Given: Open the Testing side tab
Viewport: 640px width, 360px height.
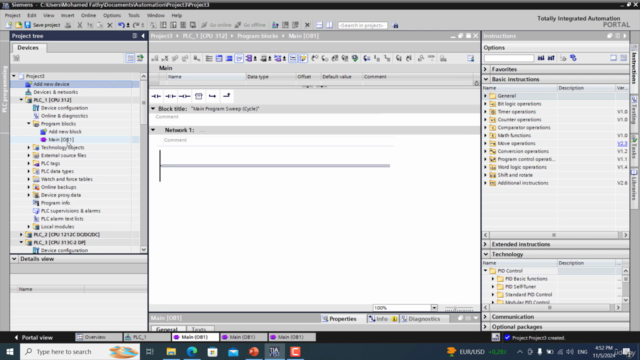Looking at the screenshot, I should click(634, 110).
